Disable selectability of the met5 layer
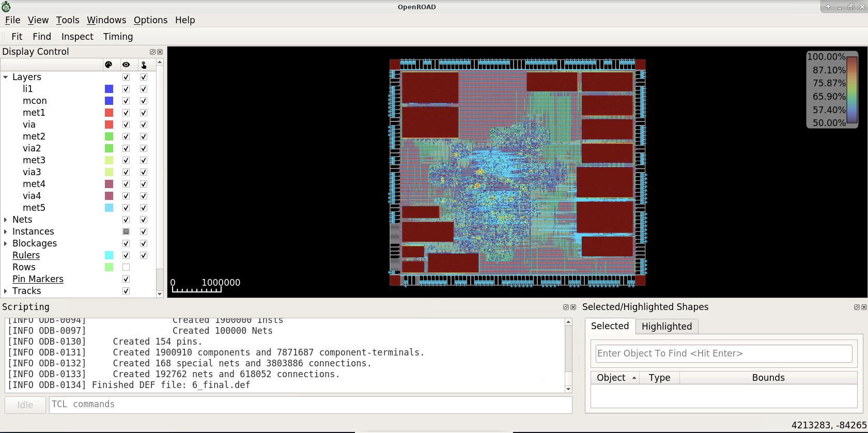This screenshot has height=433, width=868. [144, 208]
